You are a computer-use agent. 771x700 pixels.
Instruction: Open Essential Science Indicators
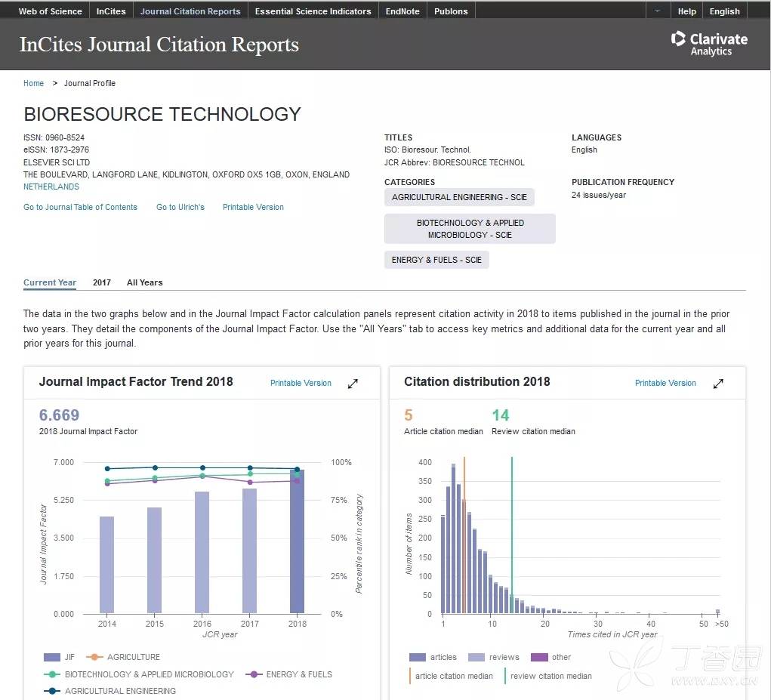point(313,11)
